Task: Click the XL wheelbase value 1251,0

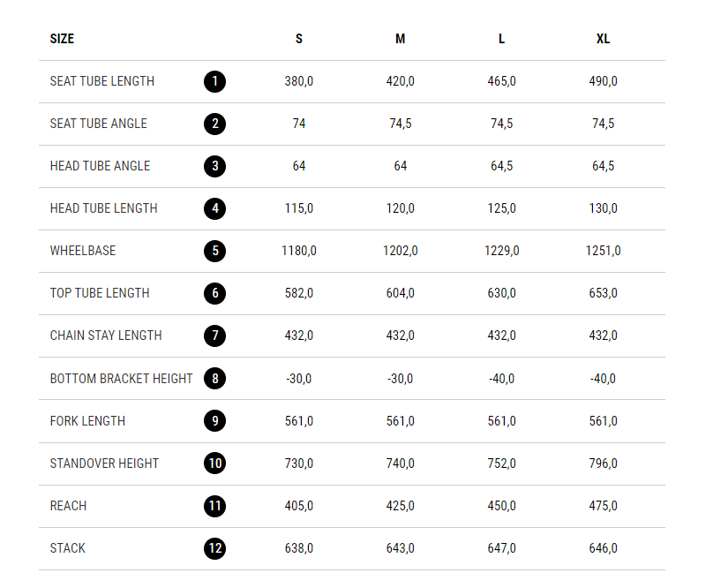Action: coord(603,251)
